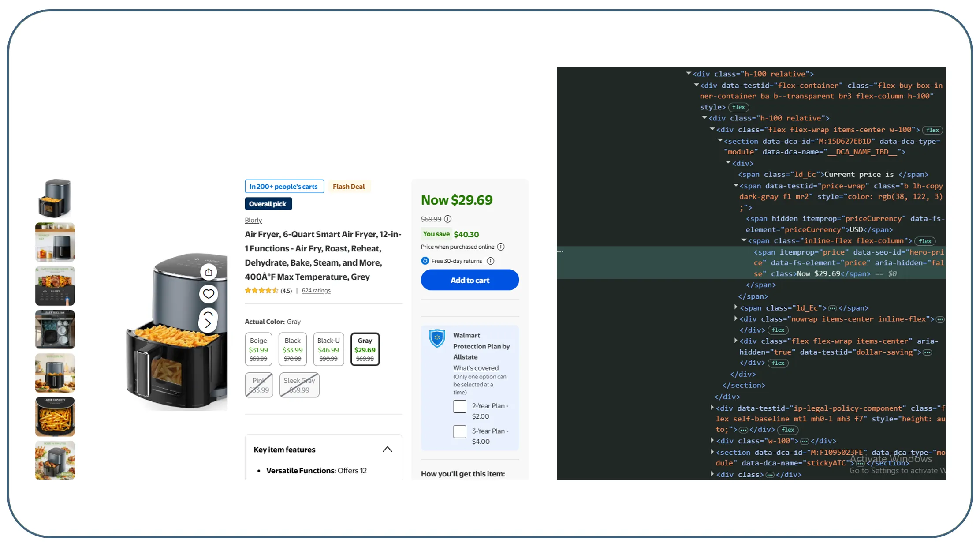Add product to favorites with heart icon
Image resolution: width=980 pixels, height=547 pixels.
[x=209, y=294]
